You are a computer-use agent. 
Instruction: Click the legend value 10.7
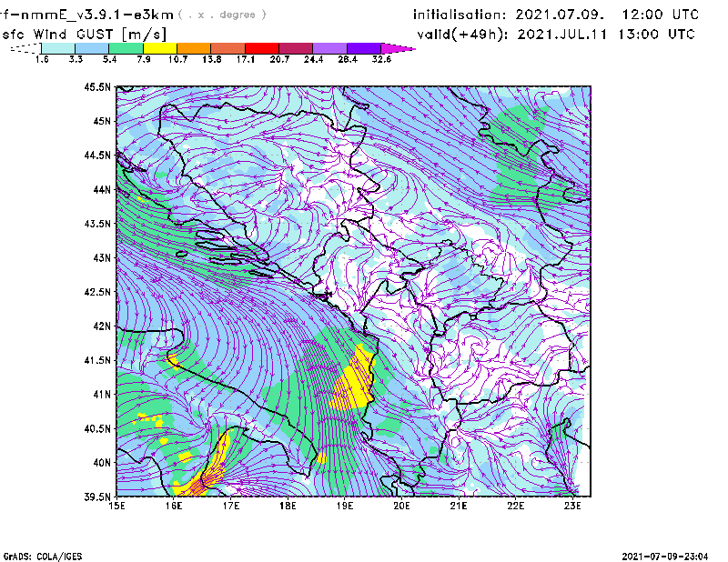tap(177, 59)
